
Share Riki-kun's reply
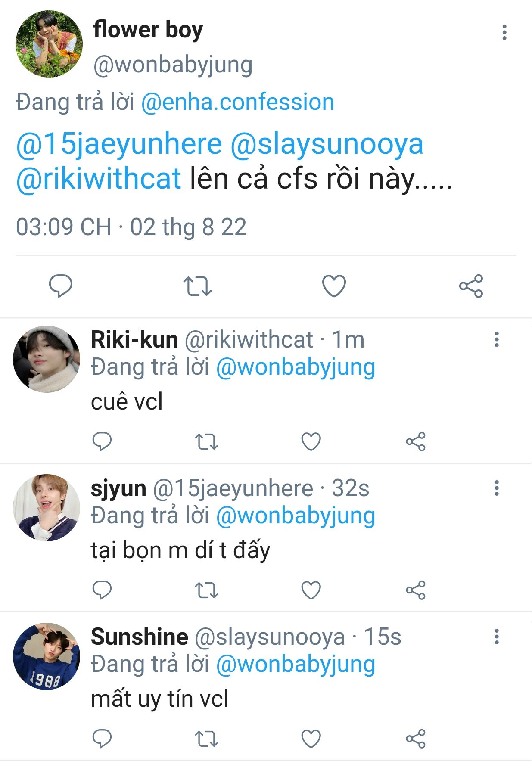pos(416,441)
